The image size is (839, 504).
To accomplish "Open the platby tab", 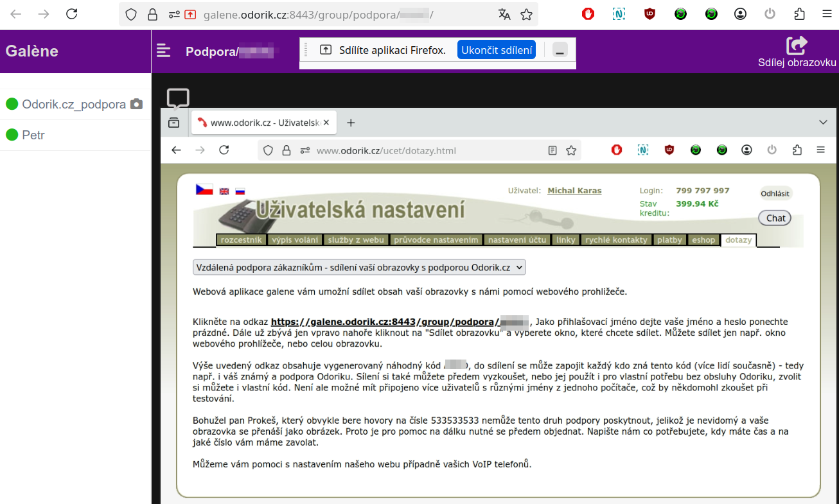I will pyautogui.click(x=669, y=240).
